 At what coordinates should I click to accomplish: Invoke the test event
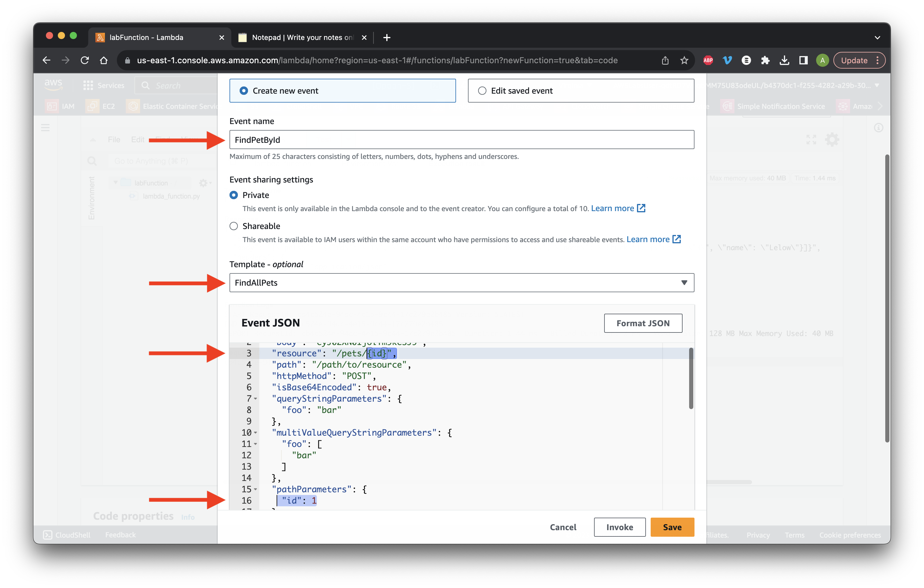coord(619,527)
